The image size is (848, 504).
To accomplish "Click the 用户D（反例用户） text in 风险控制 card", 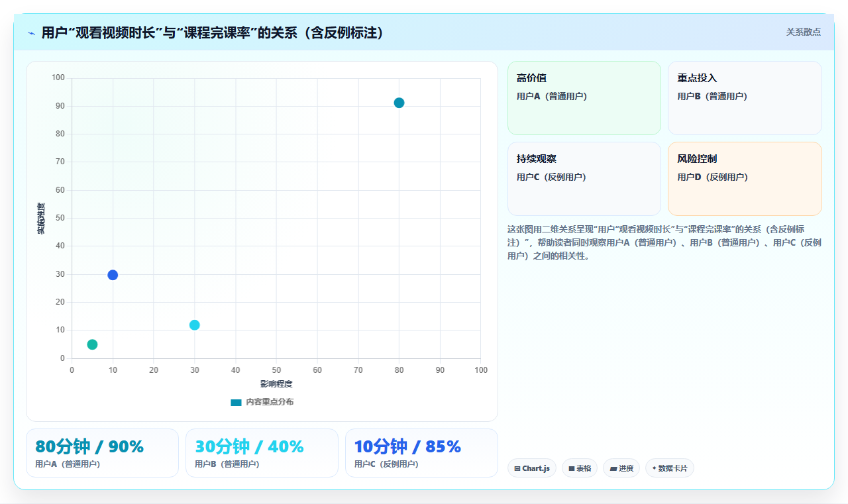I will point(712,177).
